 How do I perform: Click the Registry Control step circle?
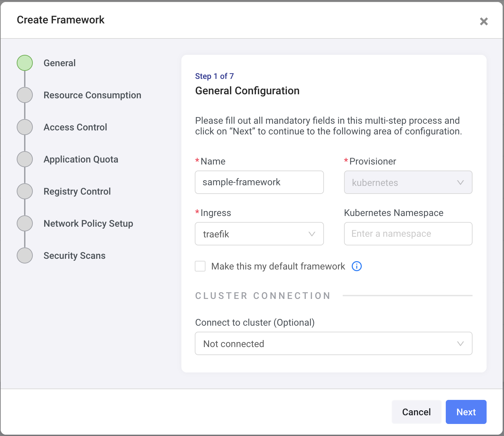(25, 191)
